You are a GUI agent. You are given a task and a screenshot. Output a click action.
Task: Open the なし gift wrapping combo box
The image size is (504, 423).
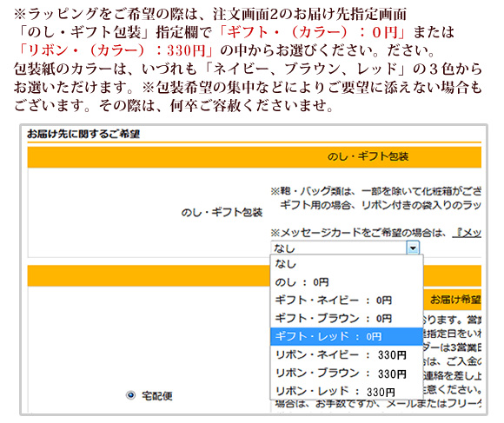(345, 248)
